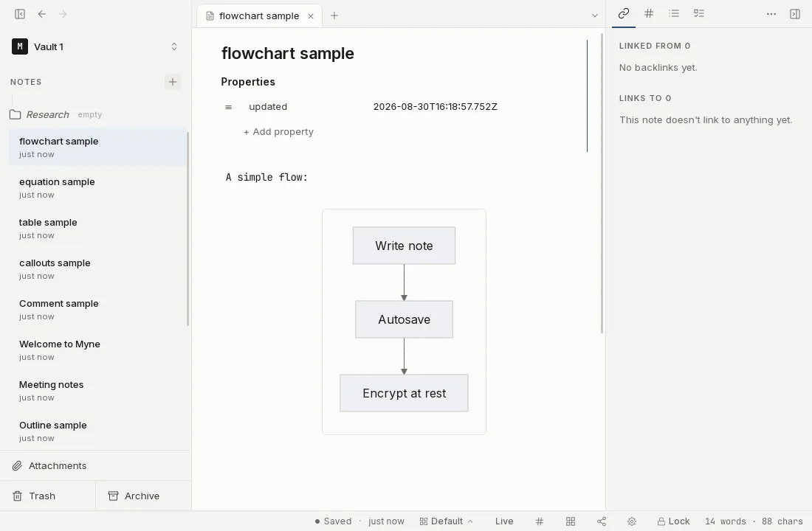
Task: Click the 88 chars counter
Action: 782,521
